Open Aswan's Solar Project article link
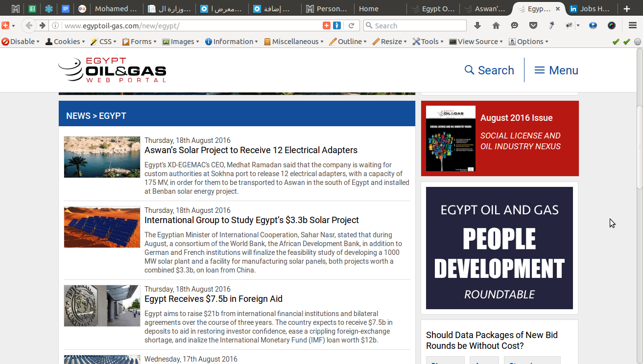 (x=251, y=150)
